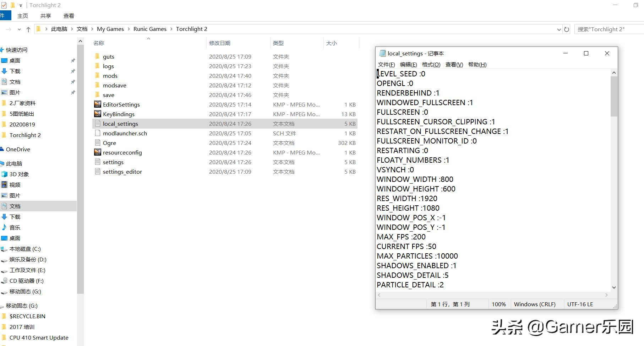Click Notepad horizontal scroll right arrow
The image size is (644, 346).
pos(606,295)
